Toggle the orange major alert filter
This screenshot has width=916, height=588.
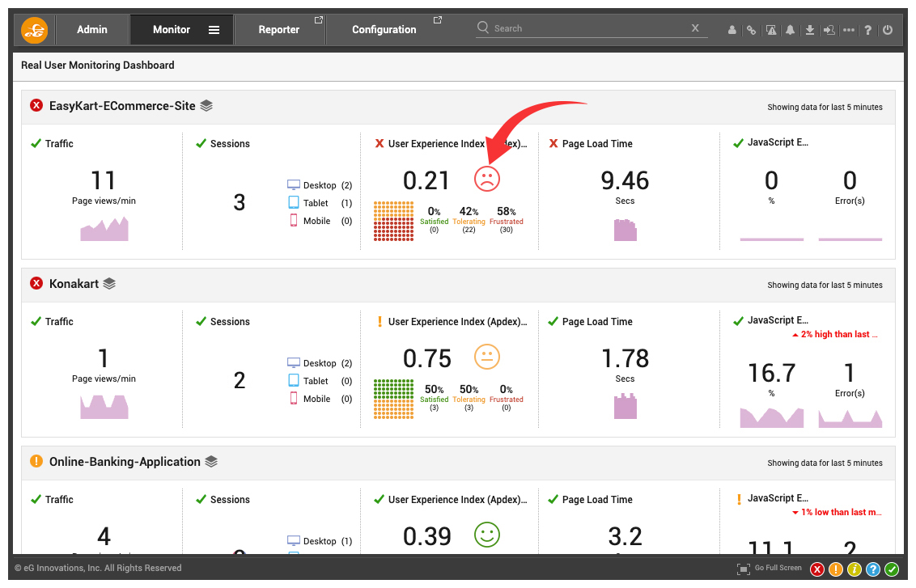(836, 569)
